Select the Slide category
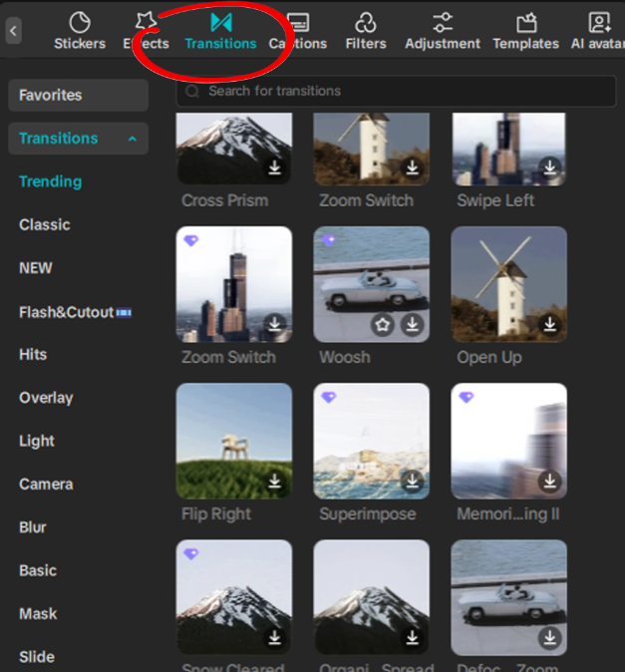The height and width of the screenshot is (672, 625). pos(37,657)
